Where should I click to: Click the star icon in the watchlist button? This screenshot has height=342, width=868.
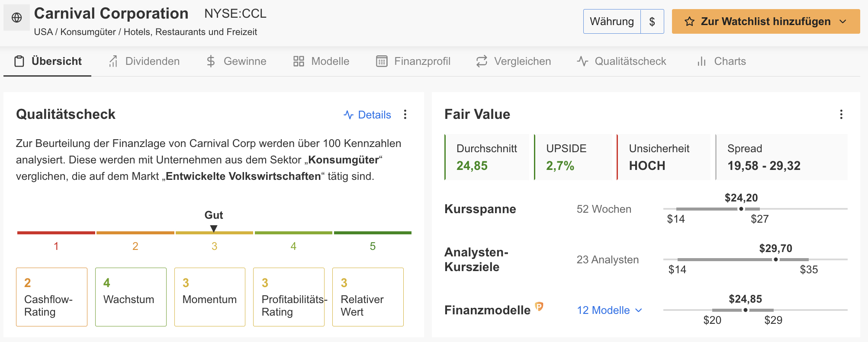point(689,22)
